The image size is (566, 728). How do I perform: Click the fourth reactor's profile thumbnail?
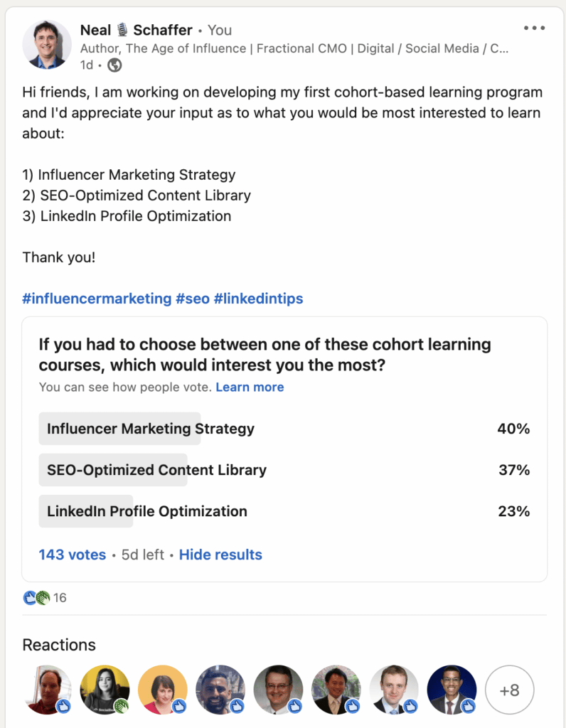pyautogui.click(x=220, y=689)
